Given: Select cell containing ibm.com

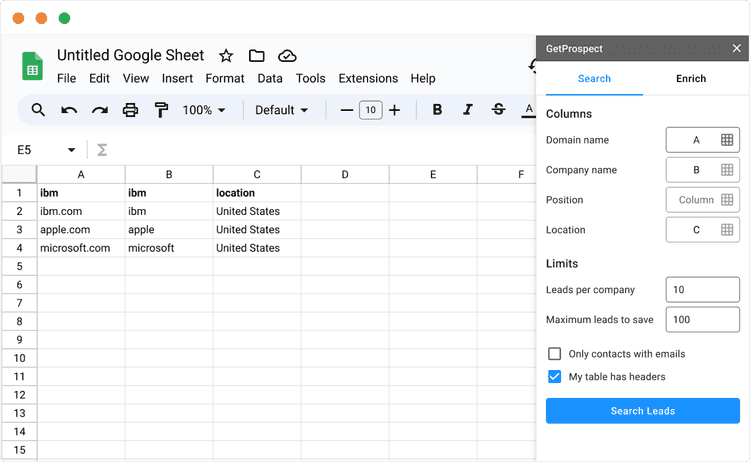Looking at the screenshot, I should coord(81,211).
